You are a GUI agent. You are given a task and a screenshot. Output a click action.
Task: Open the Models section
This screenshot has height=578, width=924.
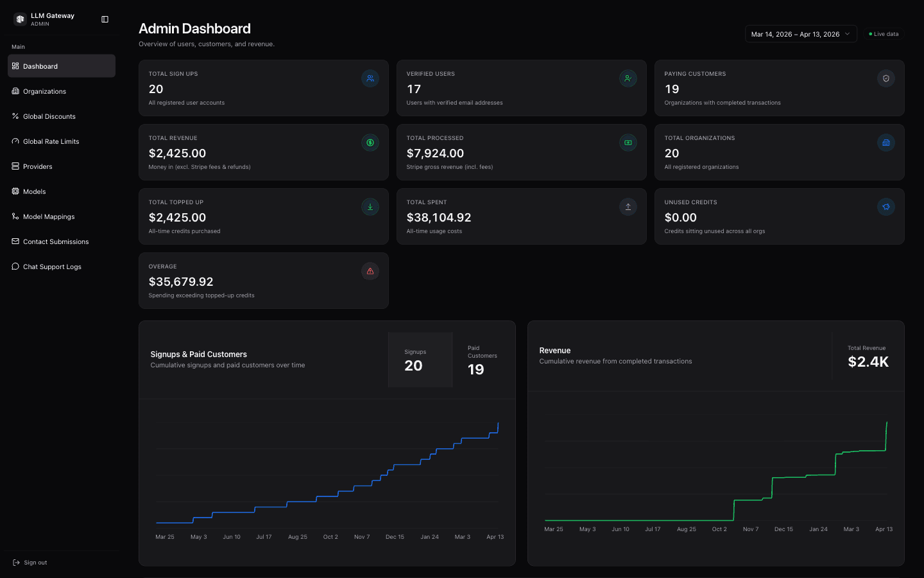point(34,191)
